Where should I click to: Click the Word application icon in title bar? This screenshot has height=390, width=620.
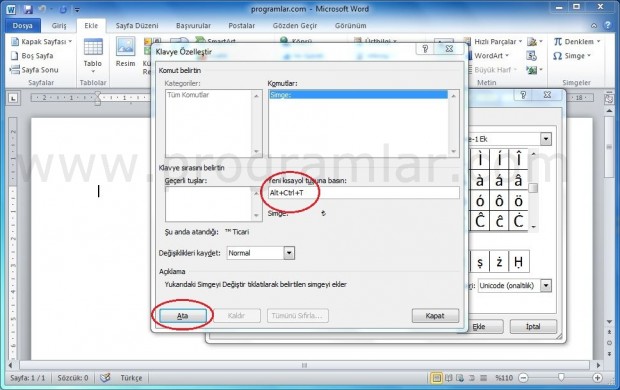tap(11, 9)
